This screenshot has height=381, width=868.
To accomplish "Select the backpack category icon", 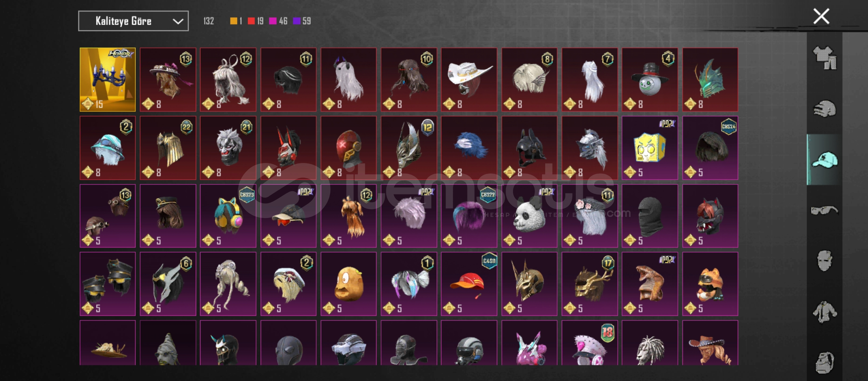I will (825, 362).
